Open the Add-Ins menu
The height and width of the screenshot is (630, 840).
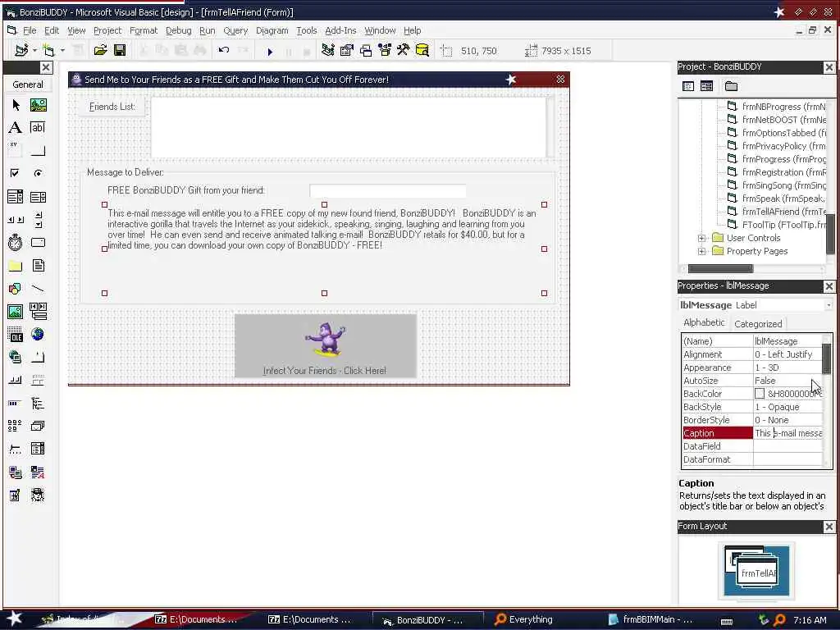(340, 30)
